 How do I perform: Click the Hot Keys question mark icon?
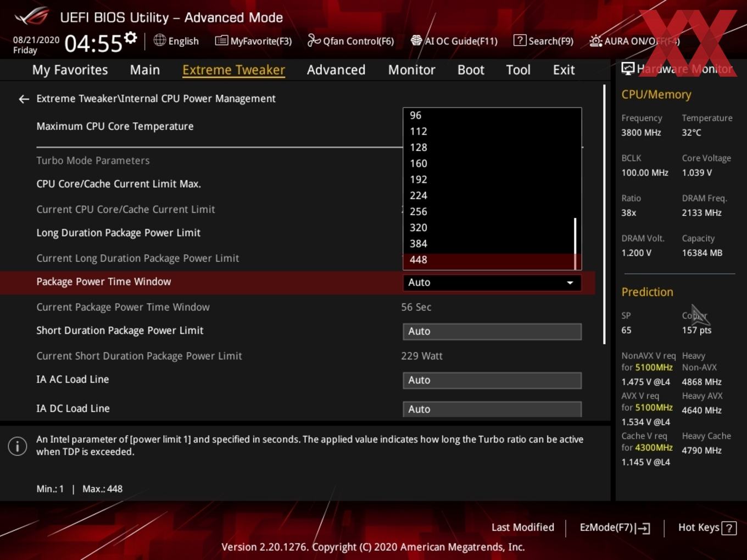[729, 528]
